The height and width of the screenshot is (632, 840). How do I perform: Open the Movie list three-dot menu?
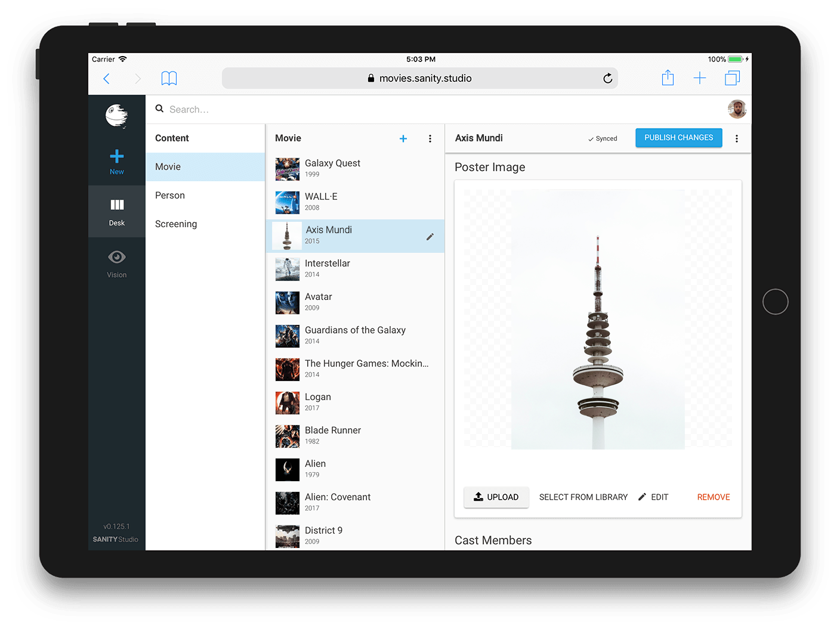click(430, 138)
